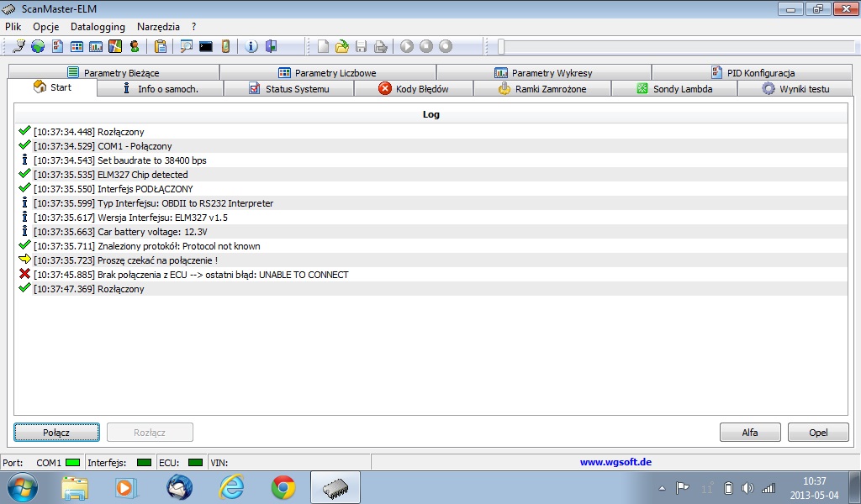
Task: Click the magnifier search toolbar icon
Action: coord(186,46)
